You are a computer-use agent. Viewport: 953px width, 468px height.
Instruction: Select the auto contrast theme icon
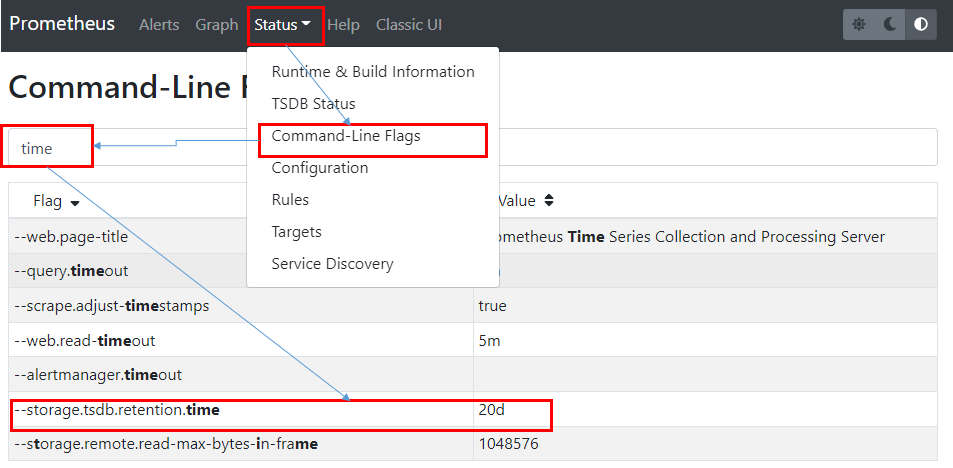coord(921,24)
